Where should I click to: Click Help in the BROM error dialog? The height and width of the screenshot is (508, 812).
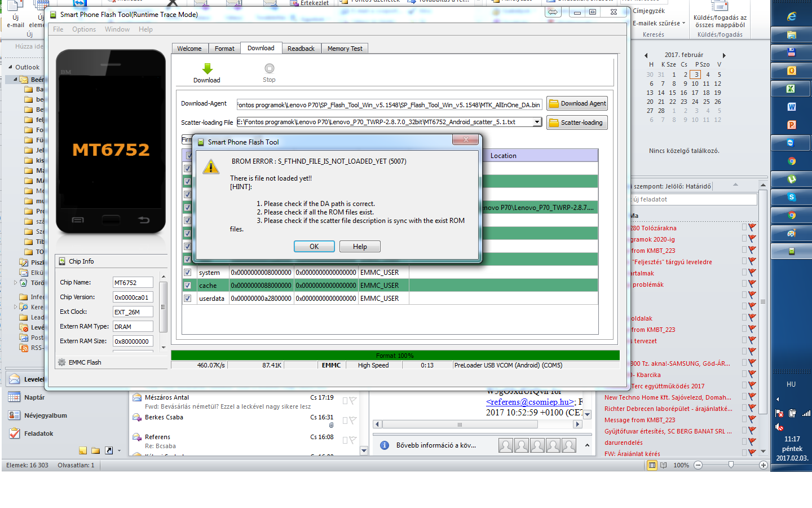(360, 247)
